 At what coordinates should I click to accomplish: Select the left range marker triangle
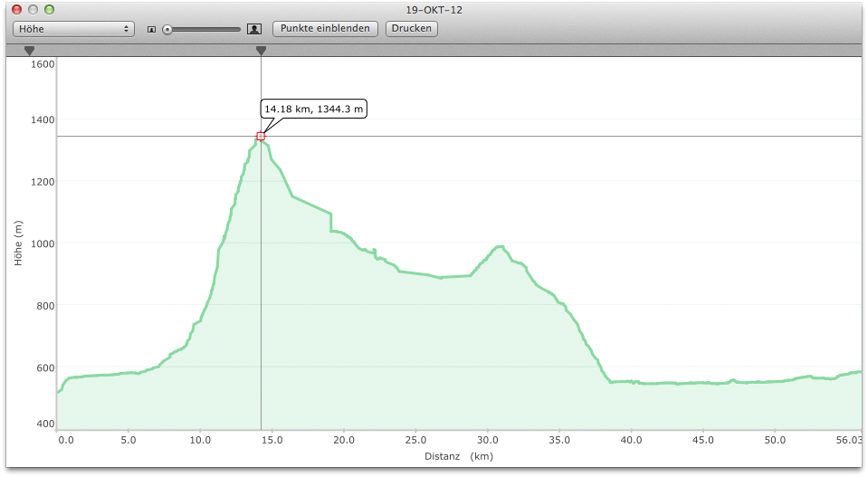[29, 52]
